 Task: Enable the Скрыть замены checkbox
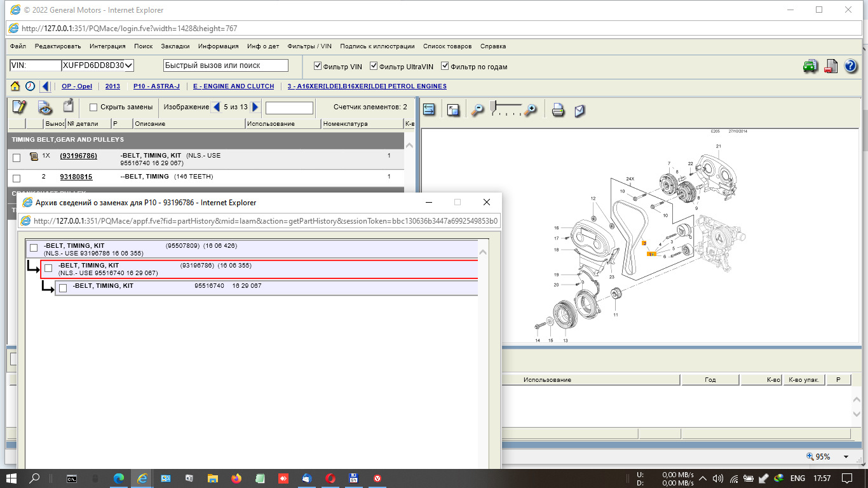(93, 107)
